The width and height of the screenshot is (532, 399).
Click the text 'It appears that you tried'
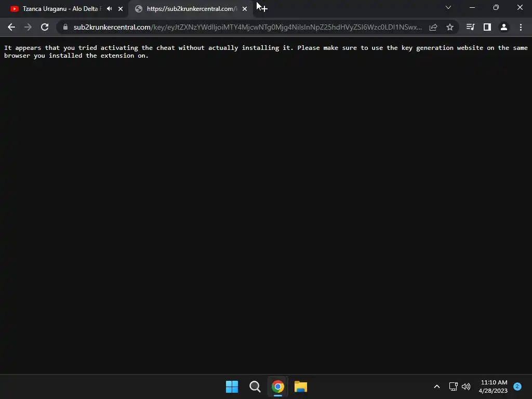point(50,48)
